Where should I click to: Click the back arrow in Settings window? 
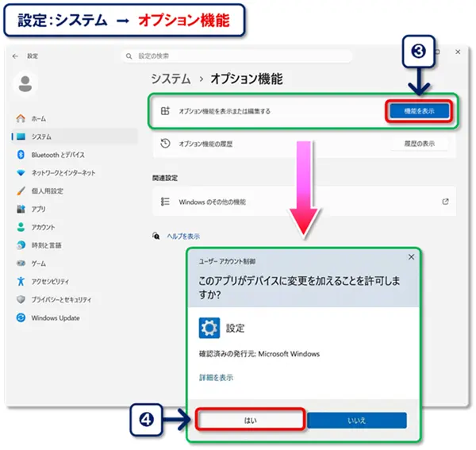[x=15, y=56]
